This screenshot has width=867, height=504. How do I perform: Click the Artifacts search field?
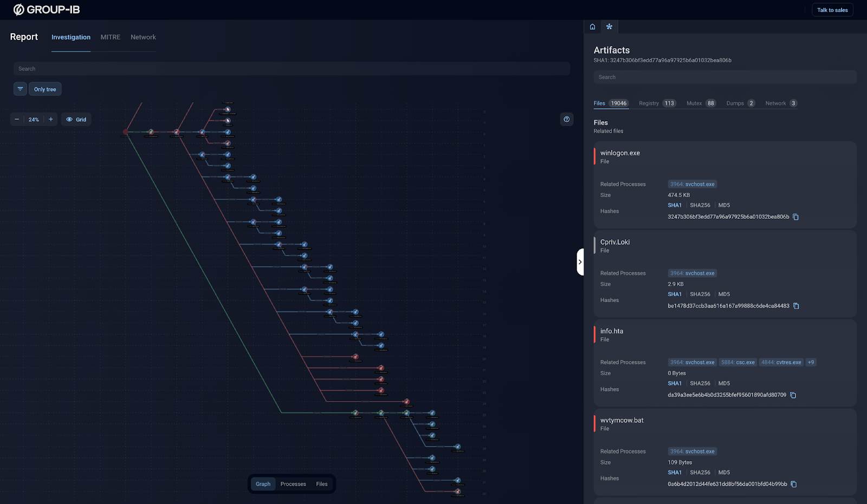725,77
